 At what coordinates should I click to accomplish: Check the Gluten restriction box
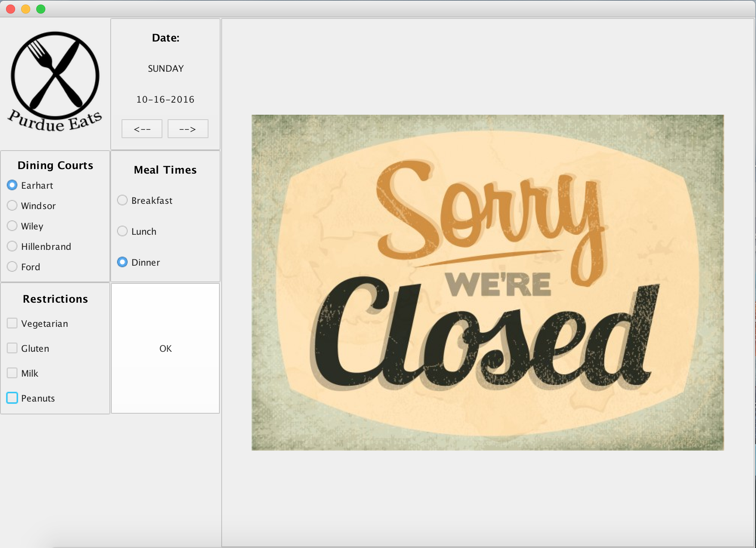[12, 348]
